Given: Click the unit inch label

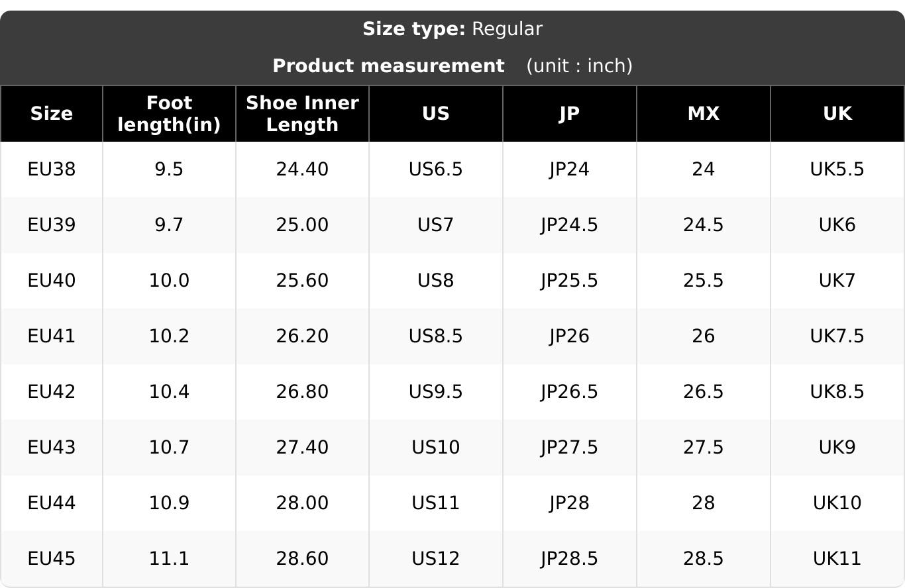Looking at the screenshot, I should coord(580,66).
